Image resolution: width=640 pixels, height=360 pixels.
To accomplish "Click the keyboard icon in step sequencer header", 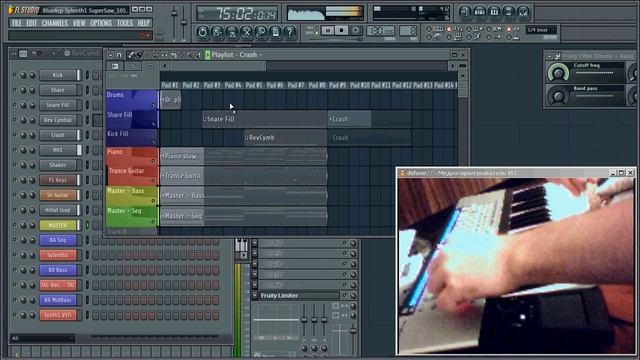I will tap(23, 53).
